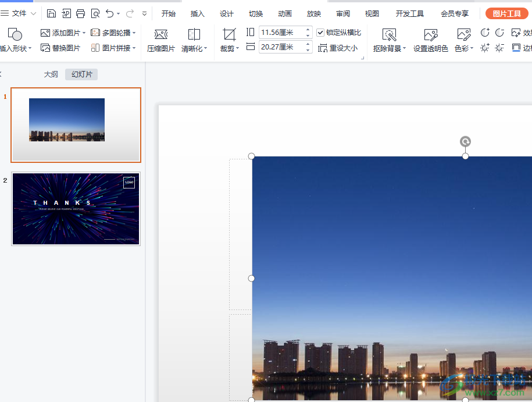Click the Undo arrow icon
The image size is (532, 402).
tap(109, 13)
